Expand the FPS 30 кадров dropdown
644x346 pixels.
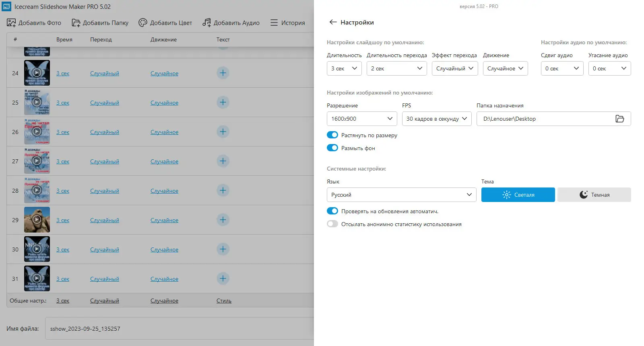[x=436, y=119]
